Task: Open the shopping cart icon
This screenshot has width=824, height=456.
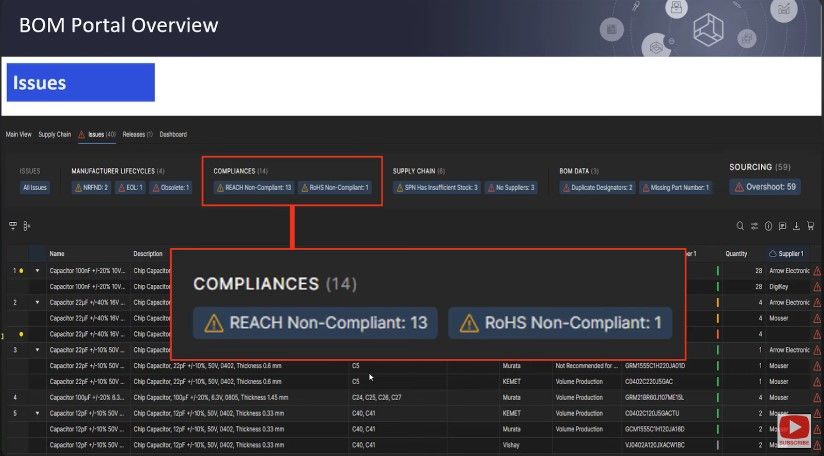Action: (810, 226)
